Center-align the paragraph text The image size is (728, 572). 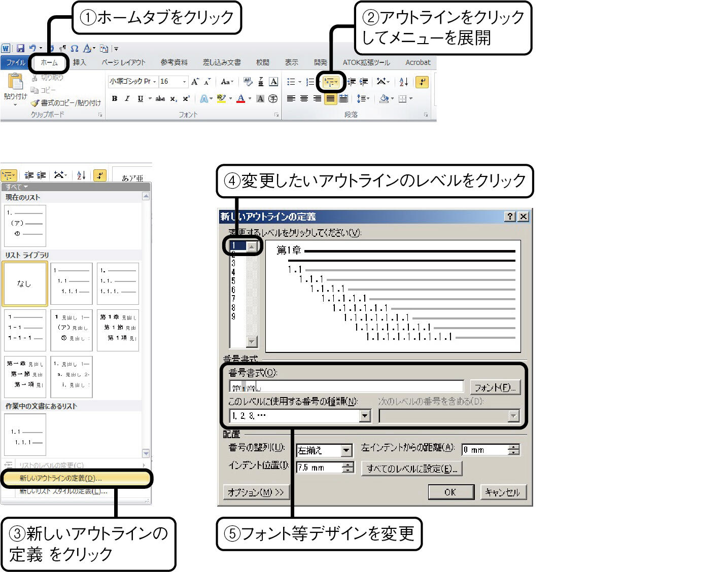click(x=304, y=98)
